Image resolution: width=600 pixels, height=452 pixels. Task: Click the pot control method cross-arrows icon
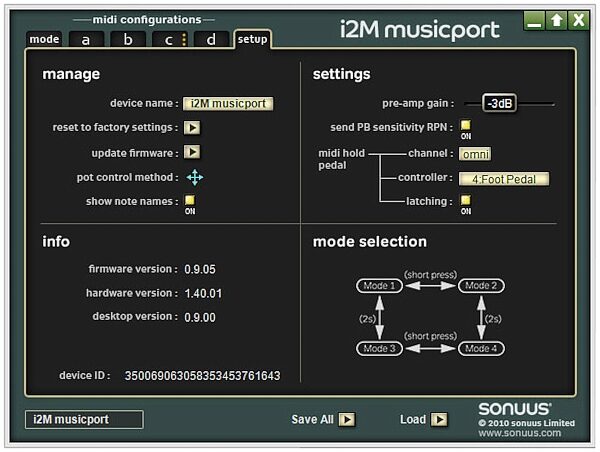195,177
